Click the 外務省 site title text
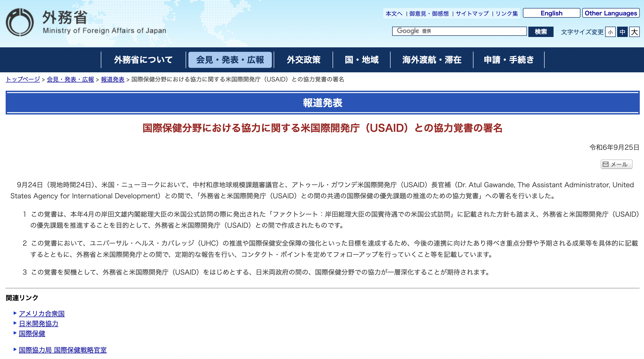644x359 pixels. [x=65, y=17]
